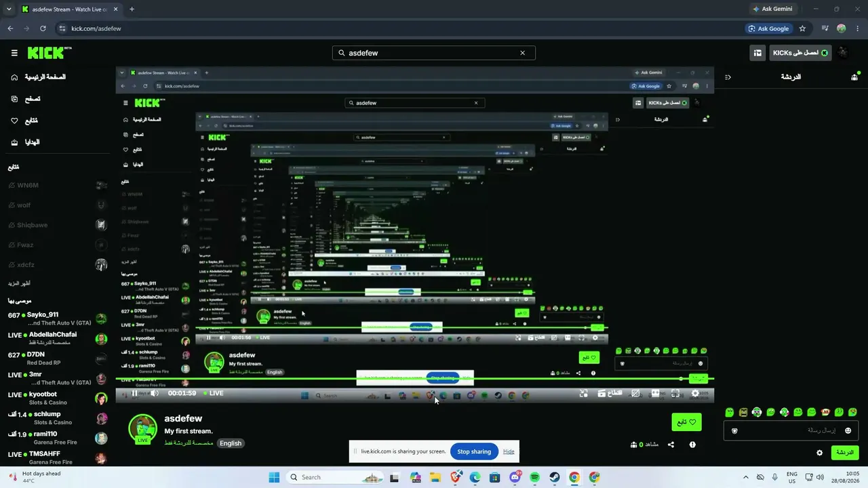Click the search box containing asdefew

coord(434,53)
